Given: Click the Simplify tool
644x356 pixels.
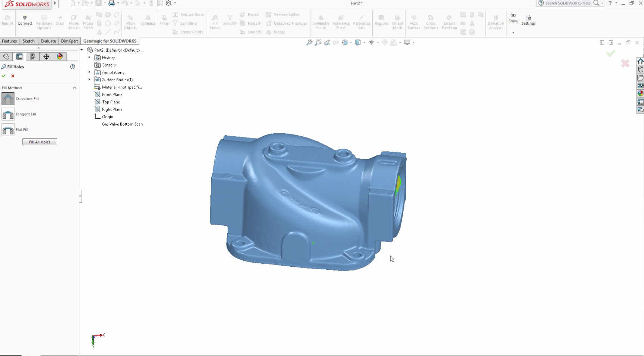Looking at the screenshot, I should click(230, 20).
